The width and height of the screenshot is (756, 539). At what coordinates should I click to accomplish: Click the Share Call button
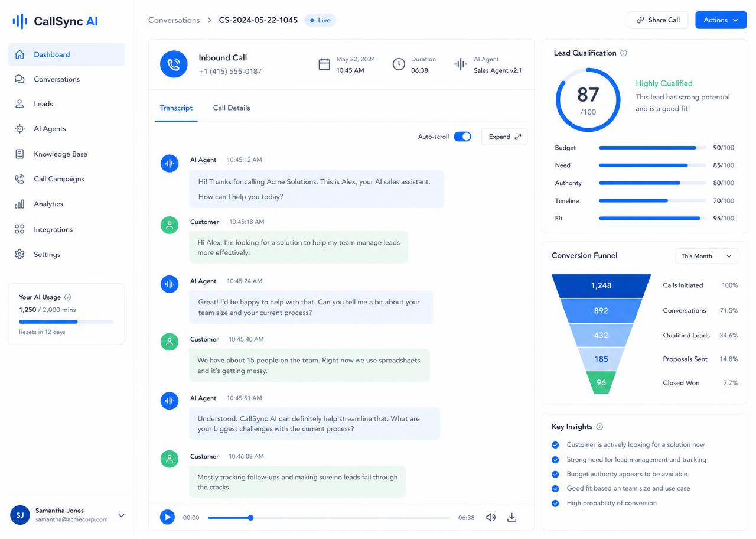point(658,20)
